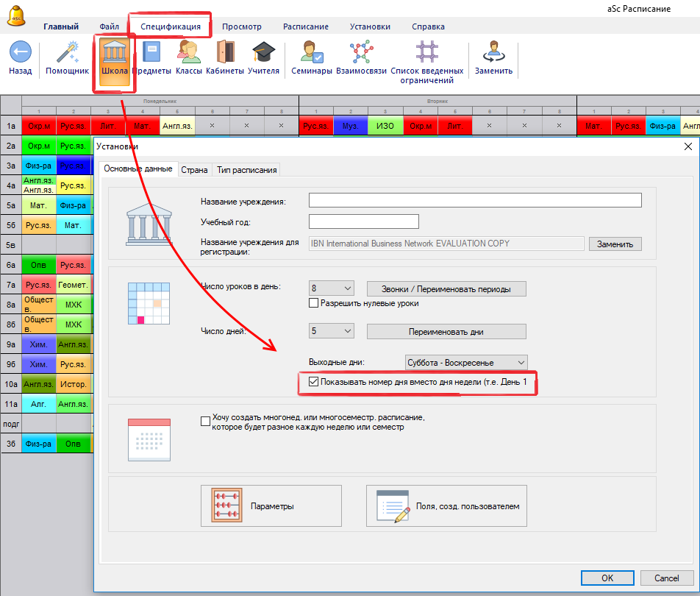Click the Заменить replace toolbar icon

(x=493, y=53)
